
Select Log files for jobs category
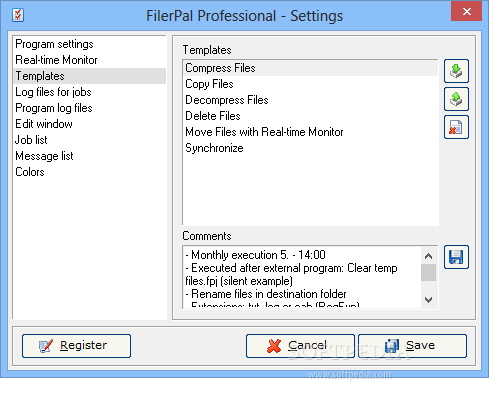(53, 92)
